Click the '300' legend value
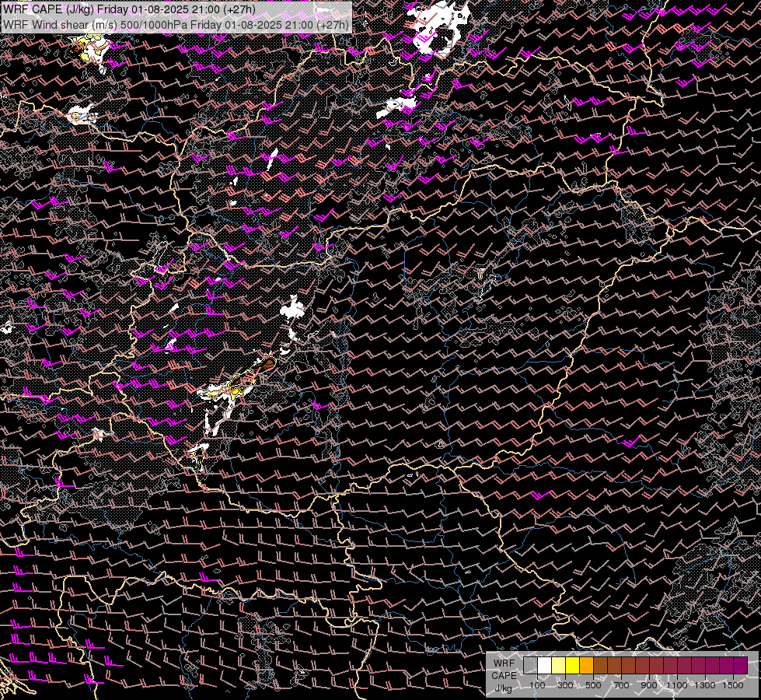761x700 pixels. pos(565,685)
